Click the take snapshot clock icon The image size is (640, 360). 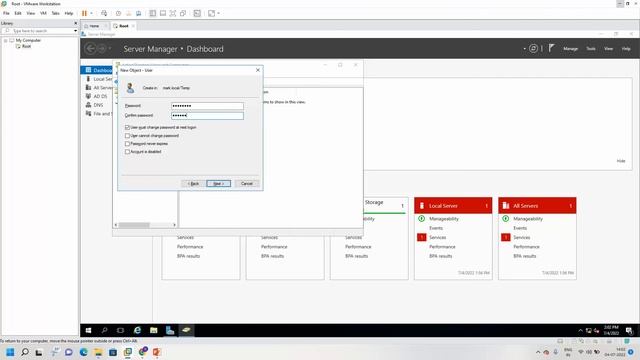[118, 13]
